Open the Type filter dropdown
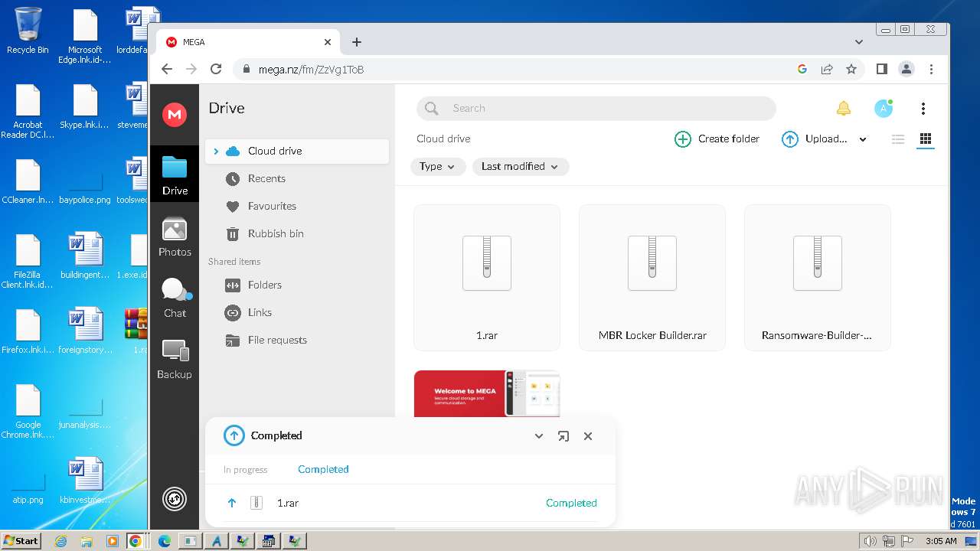The image size is (980, 551). tap(438, 166)
